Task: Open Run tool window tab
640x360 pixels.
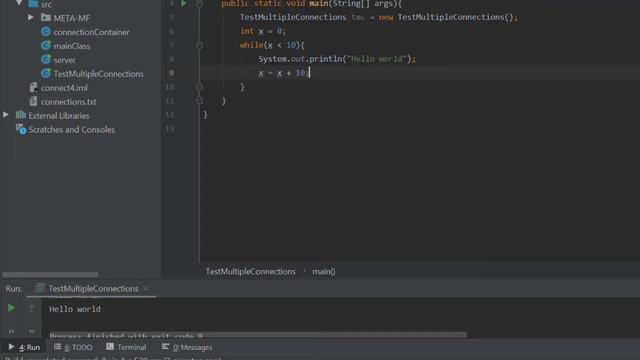Action: tap(24, 347)
